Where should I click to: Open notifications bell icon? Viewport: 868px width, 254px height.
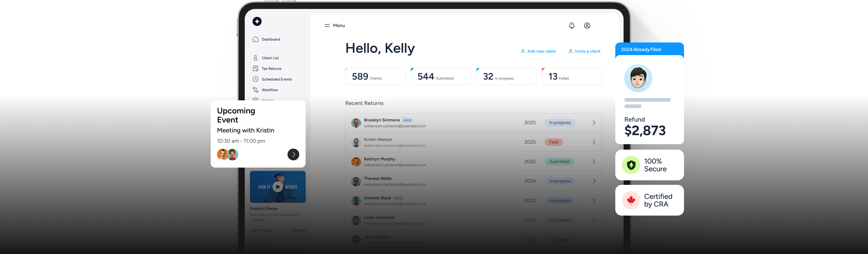572,26
